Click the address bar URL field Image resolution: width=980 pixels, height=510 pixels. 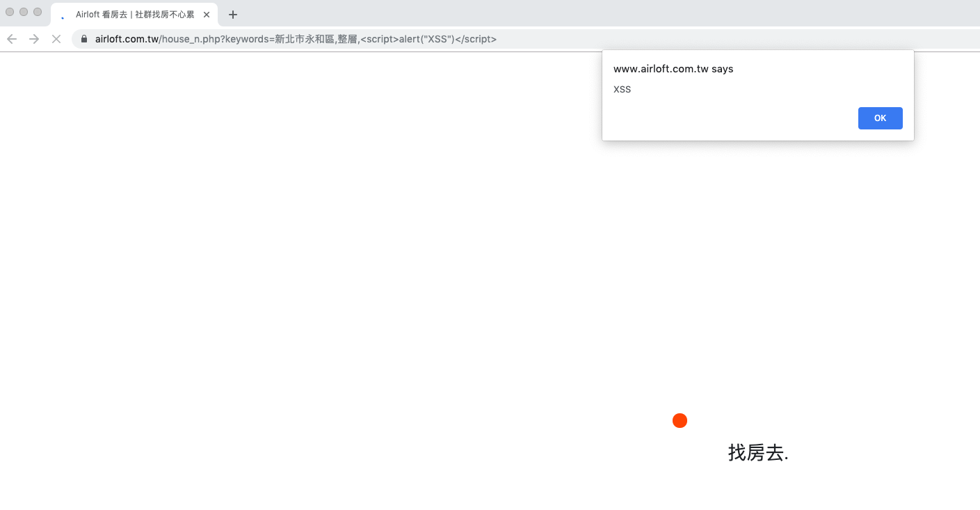526,39
